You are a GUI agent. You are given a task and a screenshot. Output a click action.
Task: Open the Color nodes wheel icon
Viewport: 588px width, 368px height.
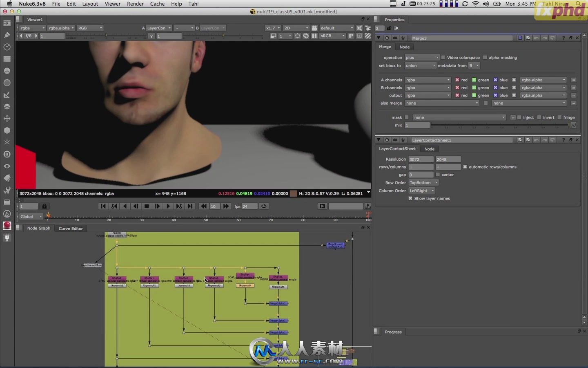(7, 71)
